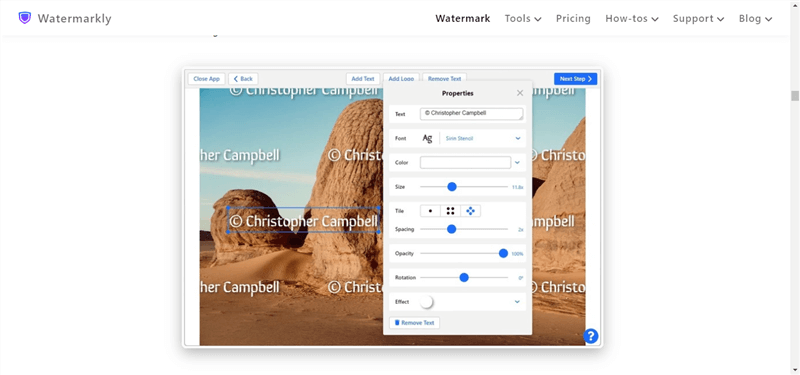The image size is (800, 375).
Task: Click the Rotation slider handle
Action: pos(464,278)
